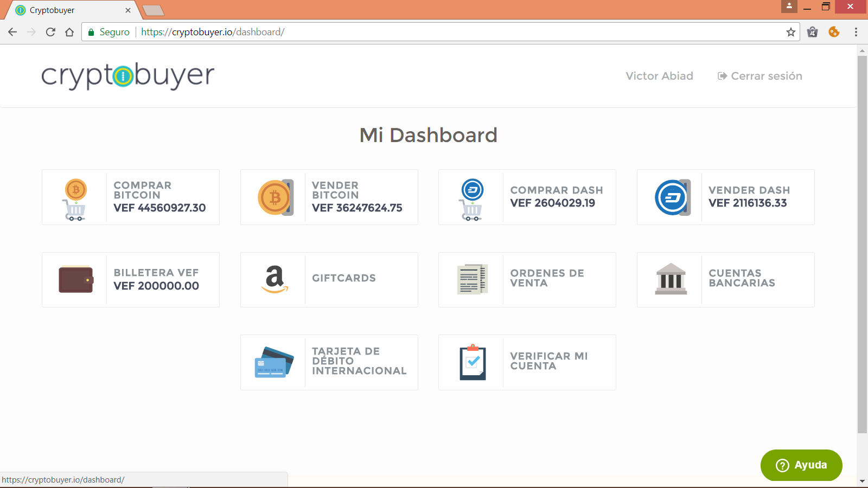Click scrollbar up arrow
Screen dimensions: 868x488
pyautogui.click(x=862, y=50)
